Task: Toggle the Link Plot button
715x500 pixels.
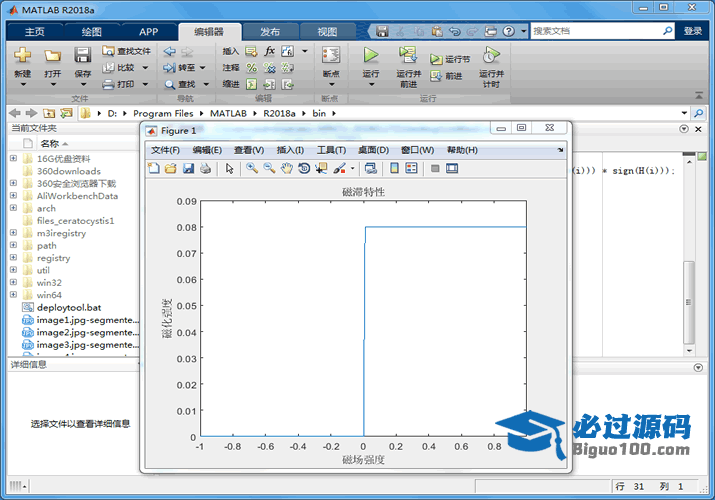Action: [370, 168]
